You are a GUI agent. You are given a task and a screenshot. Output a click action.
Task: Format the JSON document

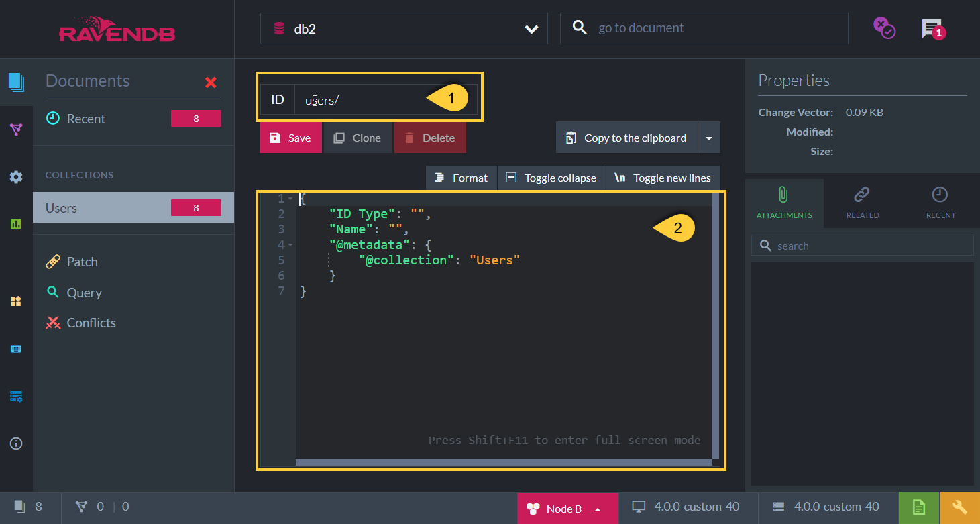tap(461, 178)
